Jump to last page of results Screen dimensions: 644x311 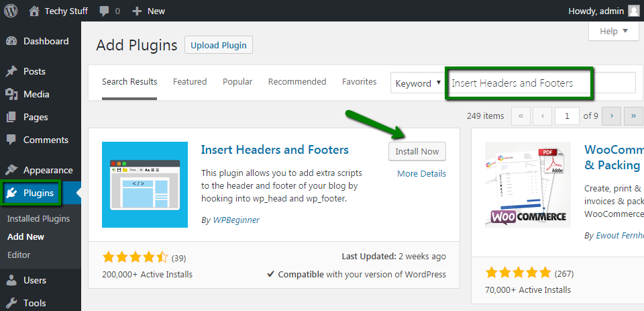click(x=633, y=116)
